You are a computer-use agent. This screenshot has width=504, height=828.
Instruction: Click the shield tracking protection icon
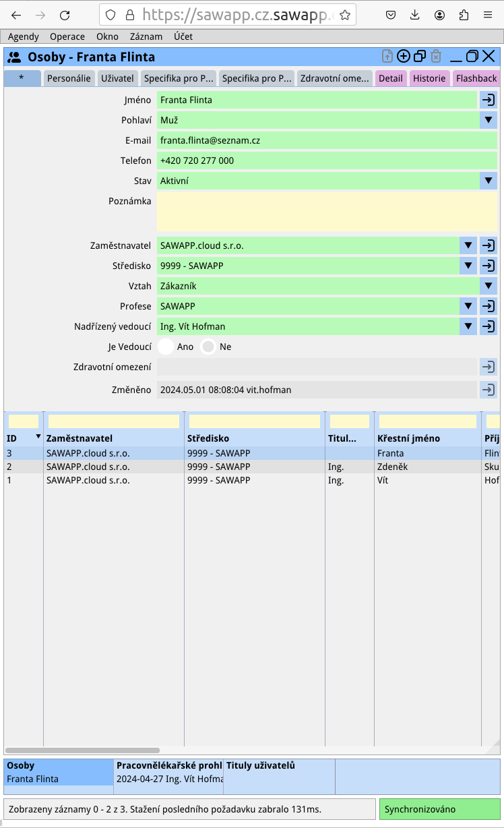click(111, 15)
